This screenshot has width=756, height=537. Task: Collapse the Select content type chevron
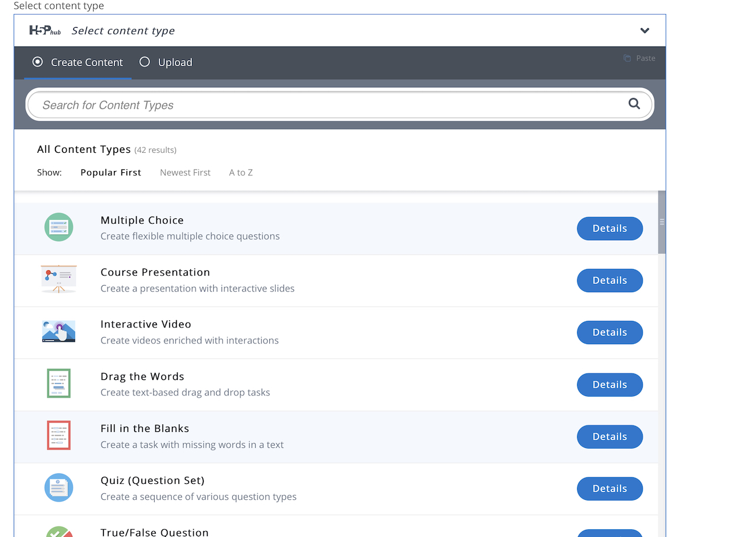[644, 31]
